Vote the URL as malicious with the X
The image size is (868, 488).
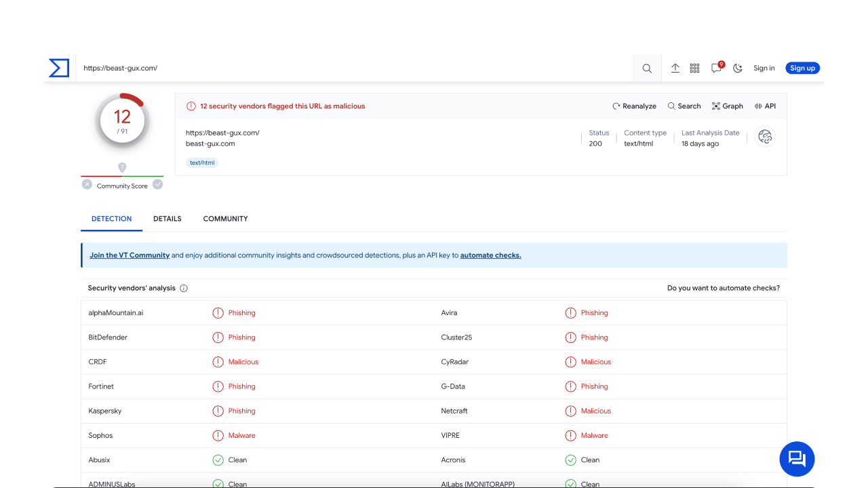87,184
